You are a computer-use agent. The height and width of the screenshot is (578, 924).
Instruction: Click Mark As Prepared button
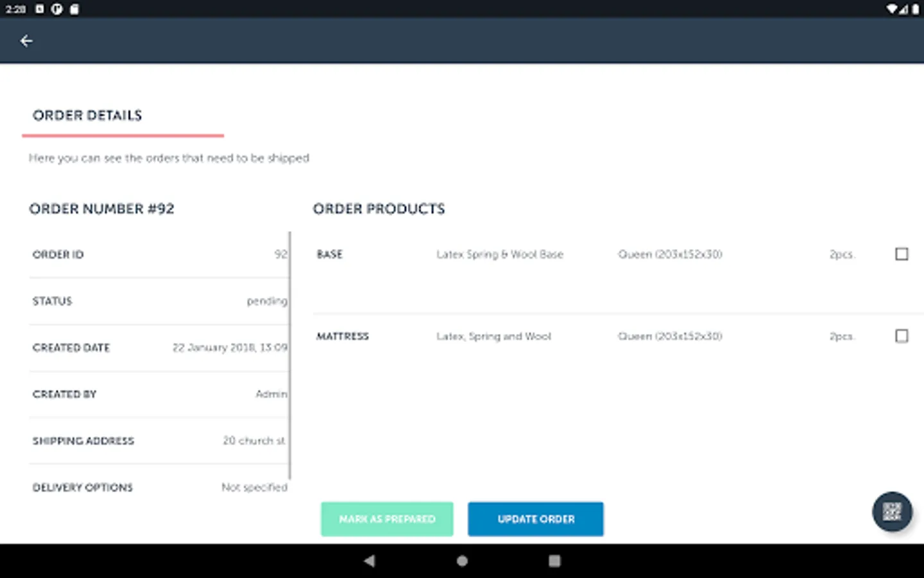point(387,519)
